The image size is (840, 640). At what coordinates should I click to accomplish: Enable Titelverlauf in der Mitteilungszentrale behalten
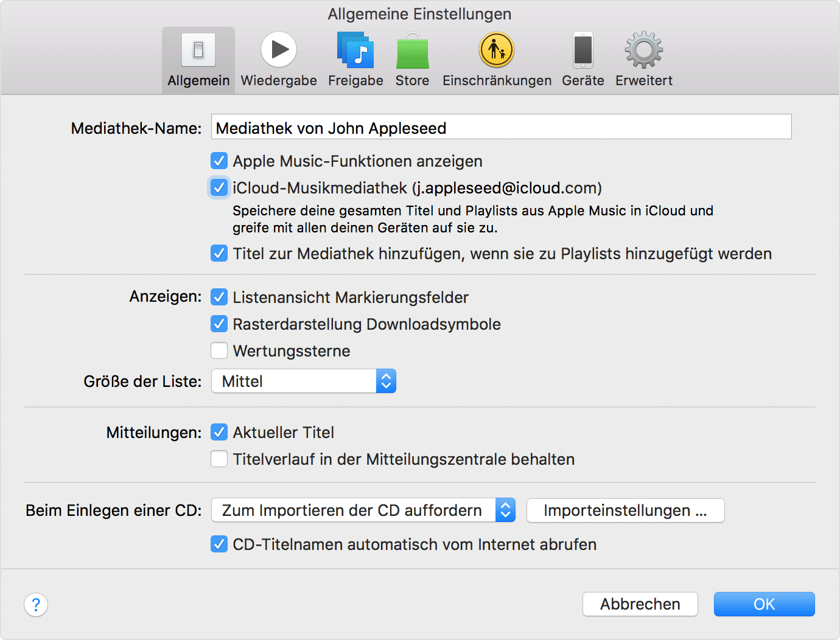tap(219, 459)
